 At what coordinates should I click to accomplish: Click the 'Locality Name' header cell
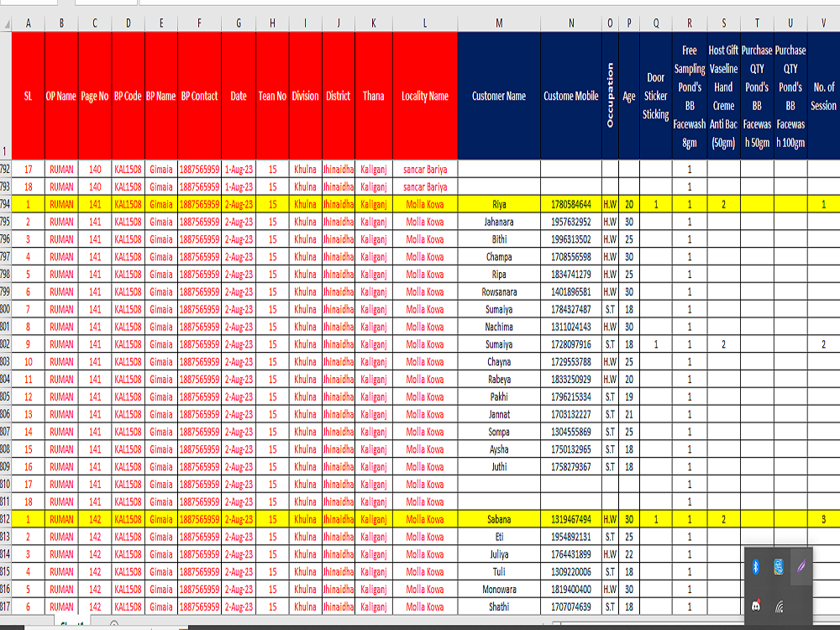pos(425,96)
